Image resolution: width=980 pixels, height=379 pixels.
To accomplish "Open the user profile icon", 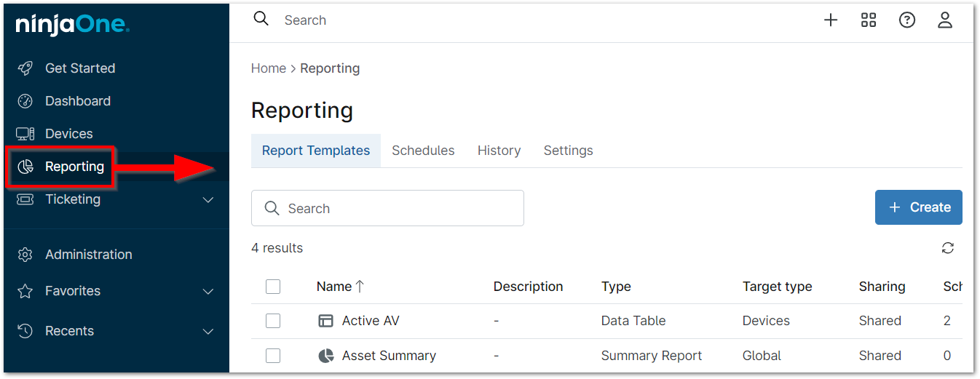I will [945, 20].
